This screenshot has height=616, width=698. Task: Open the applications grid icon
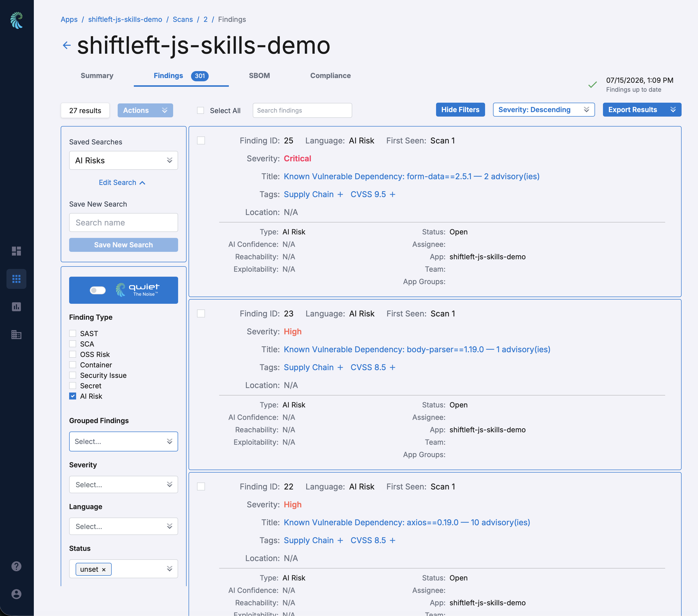click(x=16, y=279)
